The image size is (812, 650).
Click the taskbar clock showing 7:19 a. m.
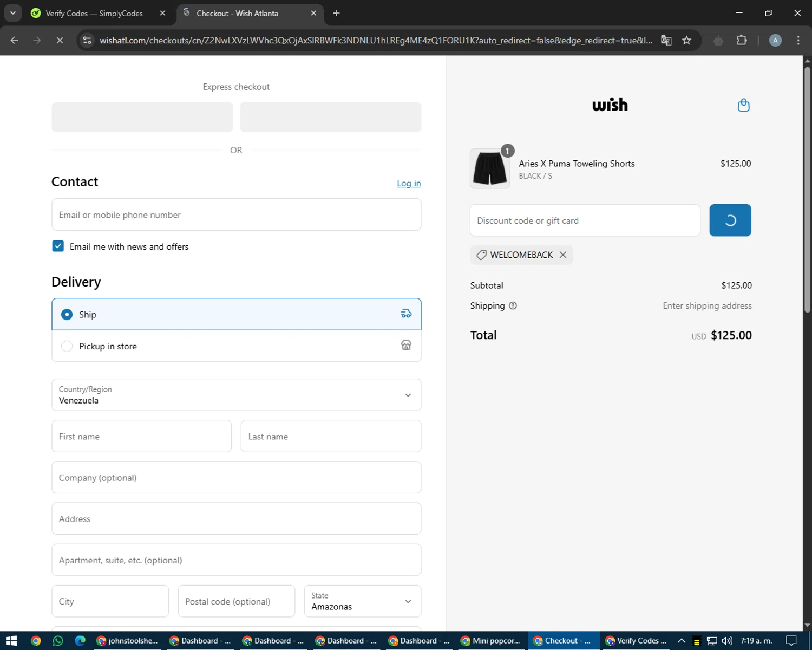(756, 641)
